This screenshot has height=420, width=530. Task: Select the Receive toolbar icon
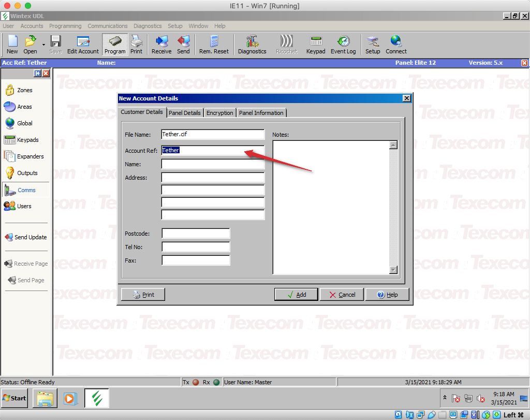click(161, 45)
